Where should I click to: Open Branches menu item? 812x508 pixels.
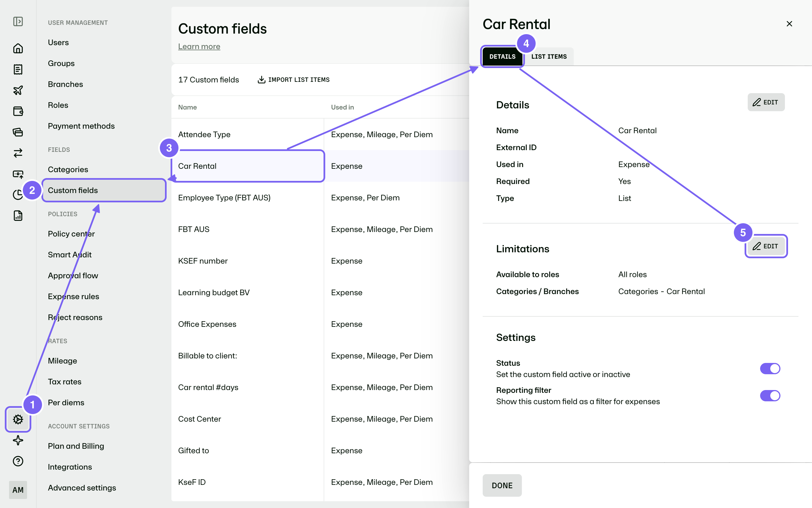(x=65, y=84)
